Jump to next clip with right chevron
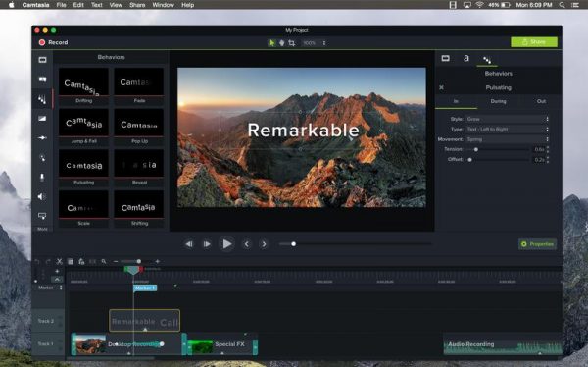Image resolution: width=588 pixels, height=367 pixels. point(264,244)
